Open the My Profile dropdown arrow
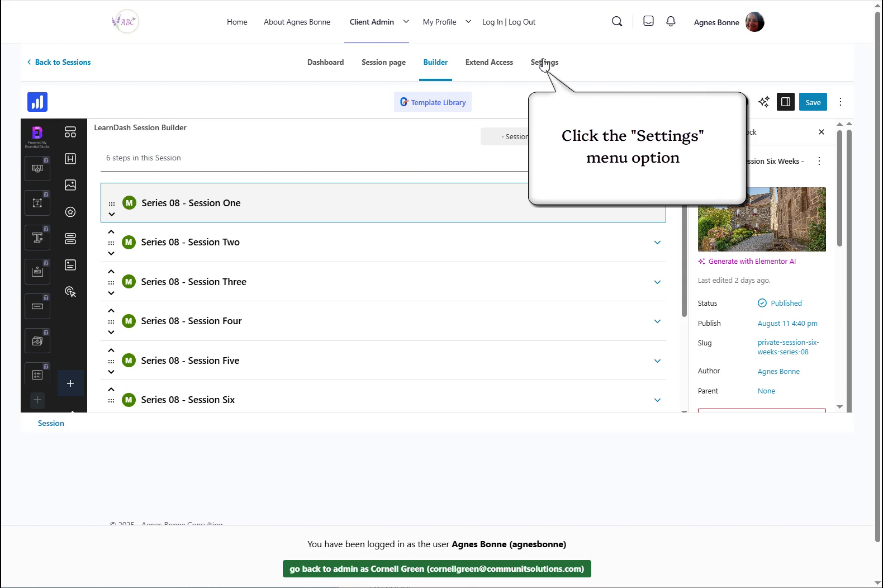The height and width of the screenshot is (588, 883). click(x=468, y=22)
